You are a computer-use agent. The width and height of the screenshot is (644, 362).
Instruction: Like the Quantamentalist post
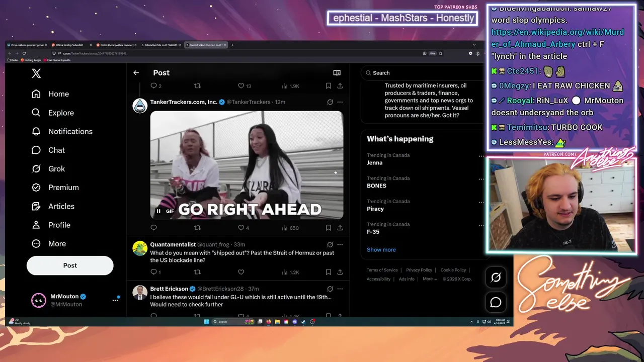[241, 272]
